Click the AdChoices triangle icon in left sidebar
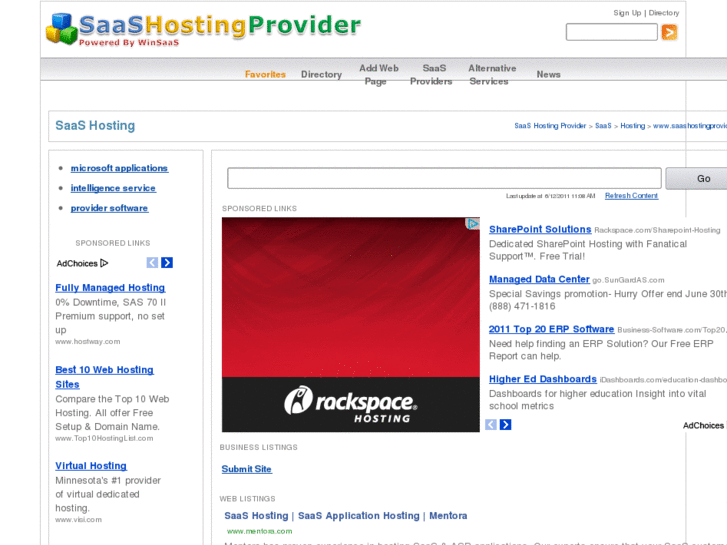727x545 pixels. pos(104,263)
